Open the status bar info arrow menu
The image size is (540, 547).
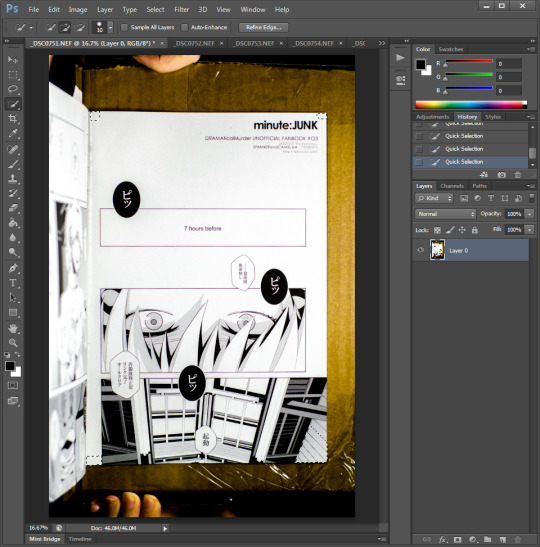[165, 528]
